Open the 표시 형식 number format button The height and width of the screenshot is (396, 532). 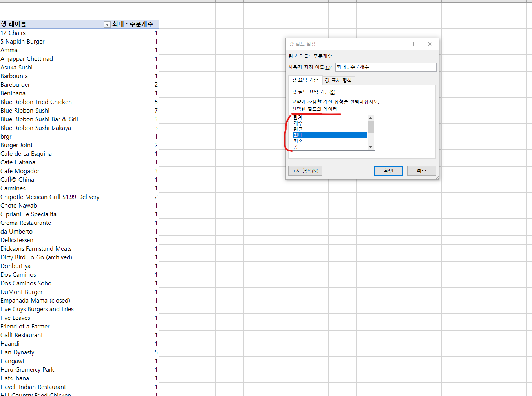coord(305,171)
